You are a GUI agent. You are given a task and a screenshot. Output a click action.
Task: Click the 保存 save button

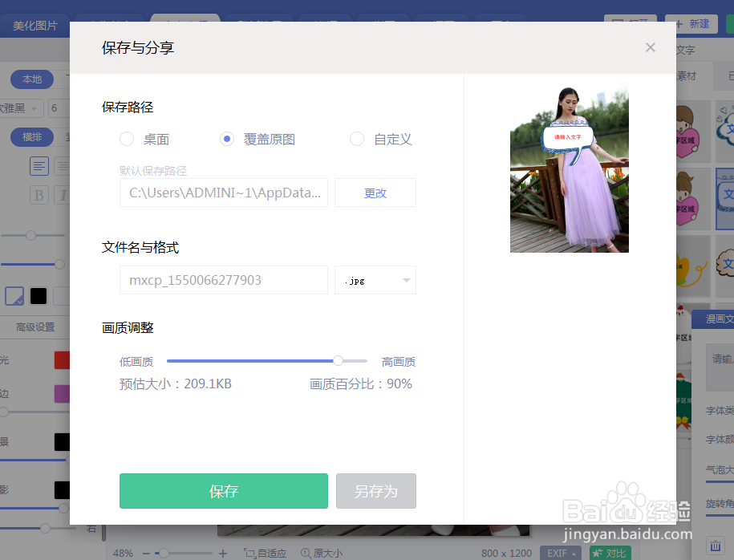(223, 491)
